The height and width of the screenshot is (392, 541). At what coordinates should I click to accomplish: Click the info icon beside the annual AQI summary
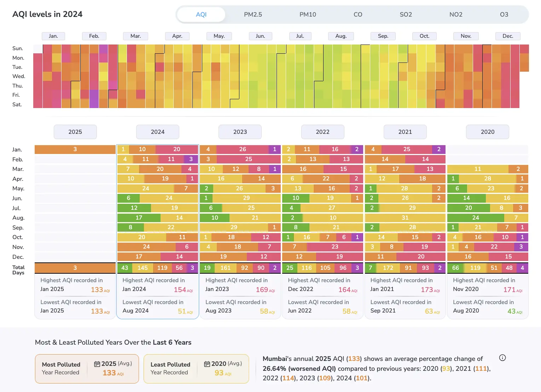[502, 358]
